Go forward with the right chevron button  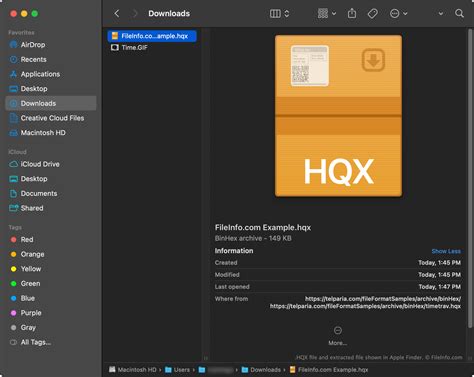(135, 13)
